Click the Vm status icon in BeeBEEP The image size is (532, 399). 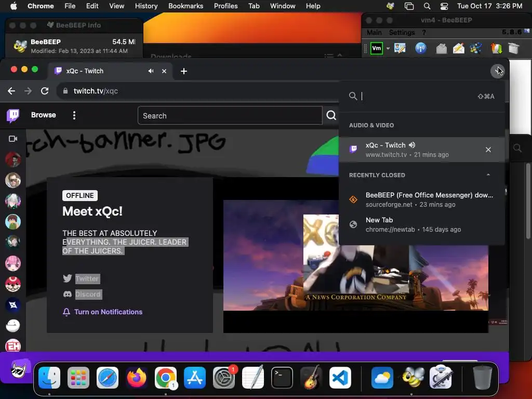click(x=377, y=48)
